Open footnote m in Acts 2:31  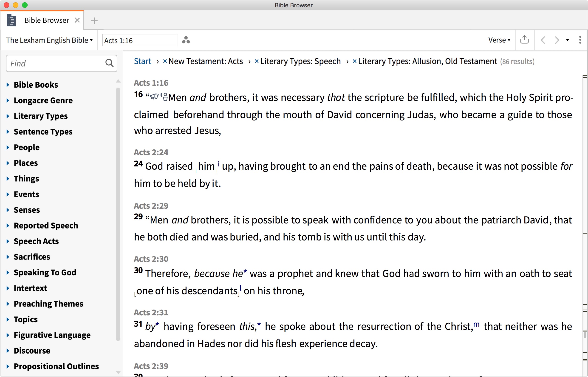pos(476,324)
